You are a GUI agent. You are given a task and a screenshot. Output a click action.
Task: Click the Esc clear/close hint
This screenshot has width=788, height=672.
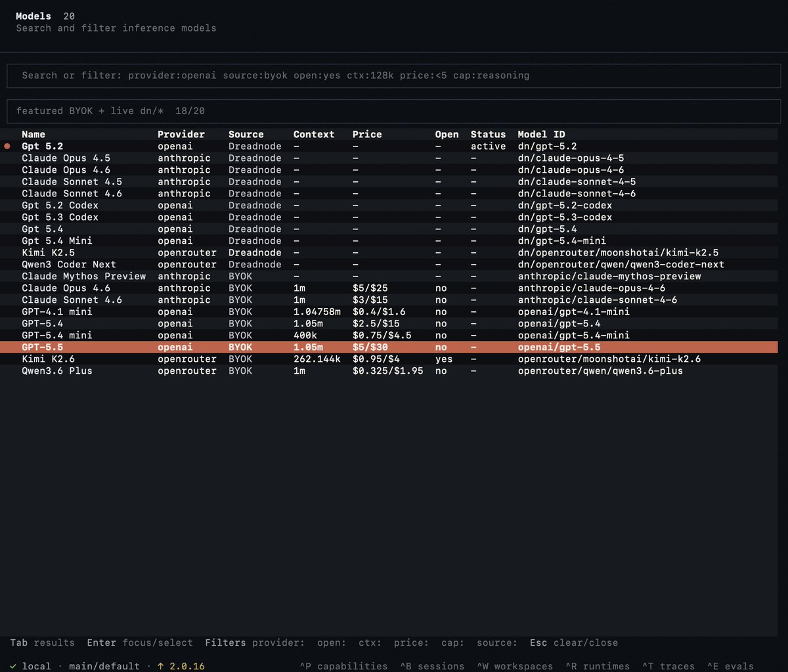pyautogui.click(x=574, y=643)
